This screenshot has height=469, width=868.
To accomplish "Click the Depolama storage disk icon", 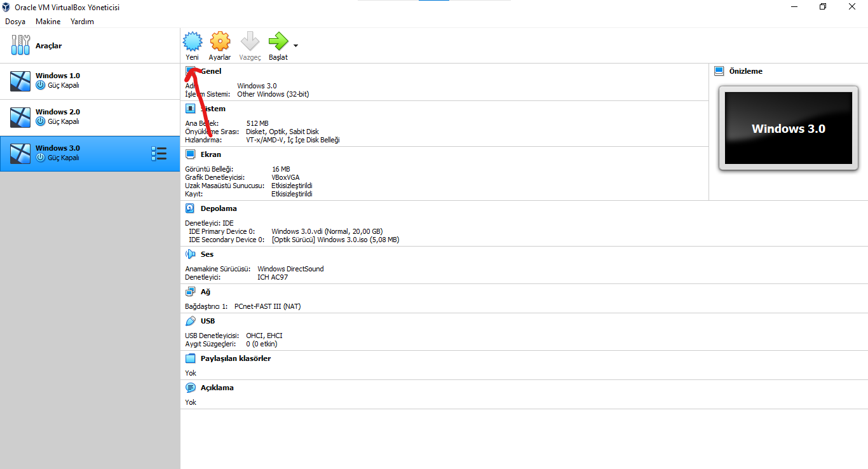I will point(190,208).
